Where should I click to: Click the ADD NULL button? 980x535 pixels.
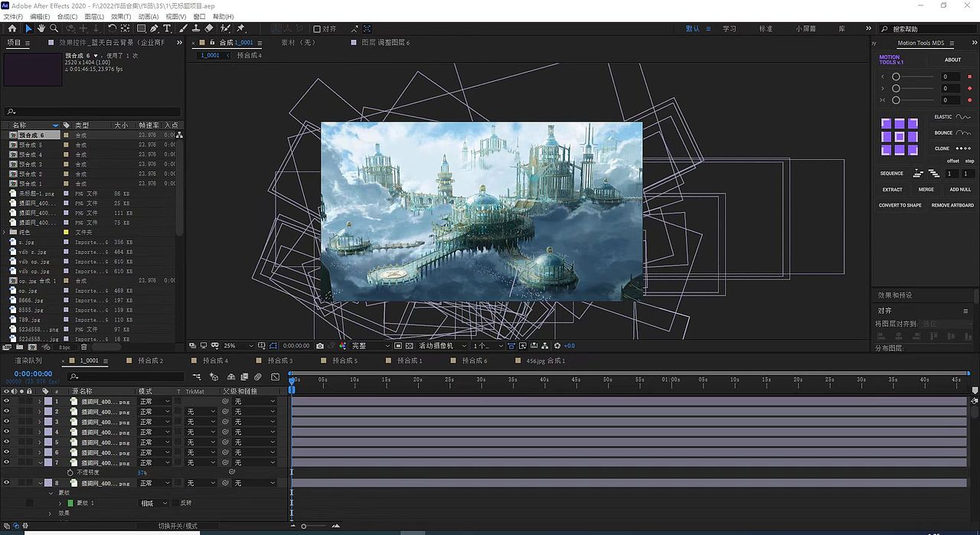(x=960, y=189)
